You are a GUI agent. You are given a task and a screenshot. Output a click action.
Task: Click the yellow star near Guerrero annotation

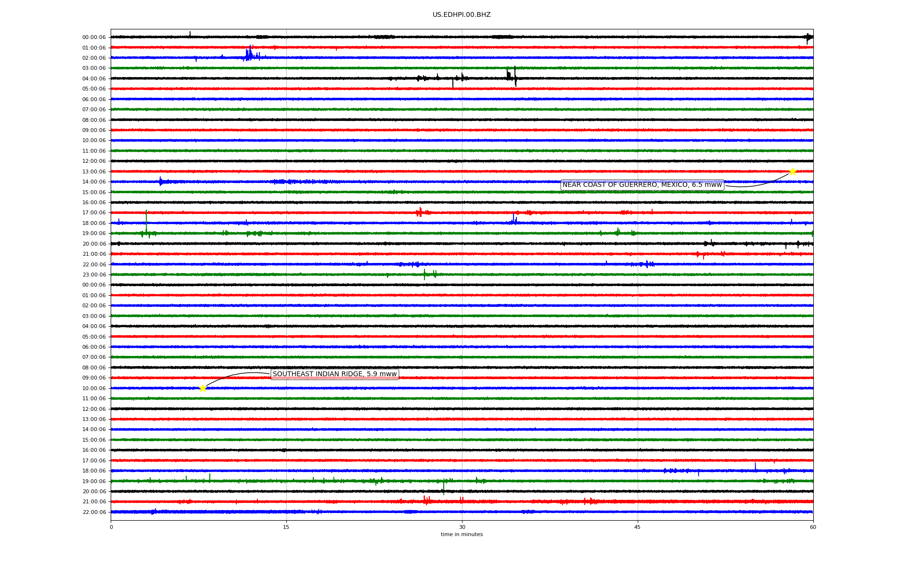793,172
